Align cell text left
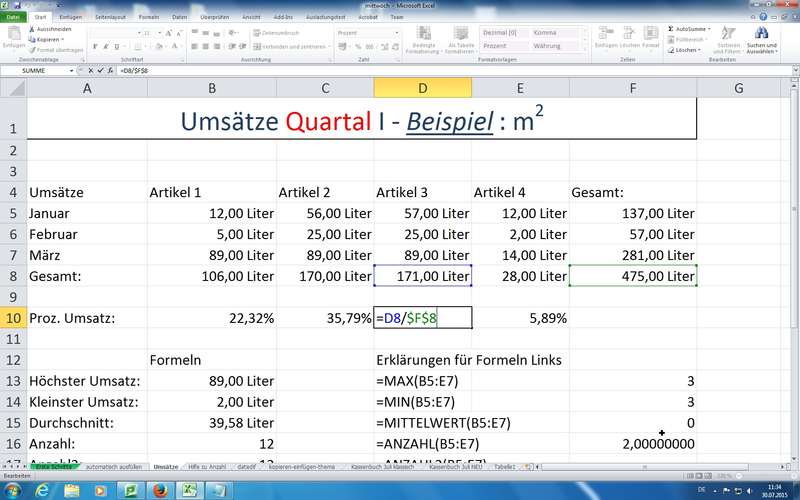This screenshot has width=800, height=500. 194,46
